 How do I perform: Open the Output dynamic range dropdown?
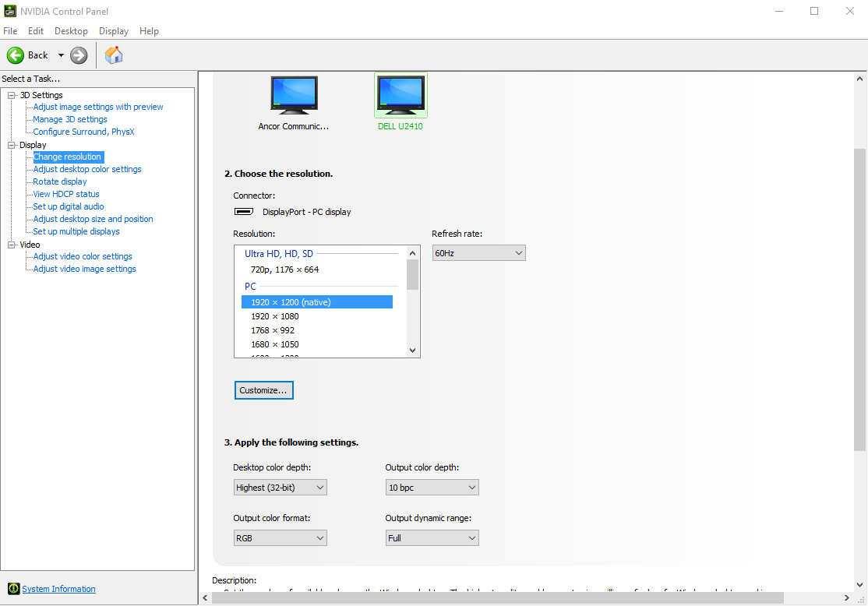click(x=432, y=538)
